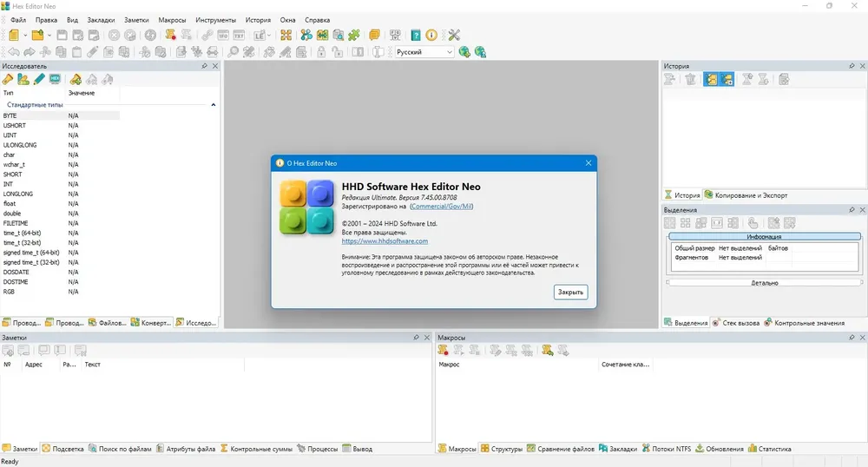
Task: Open dropdown arrow next to New file icon
Action: pyautogui.click(x=25, y=36)
